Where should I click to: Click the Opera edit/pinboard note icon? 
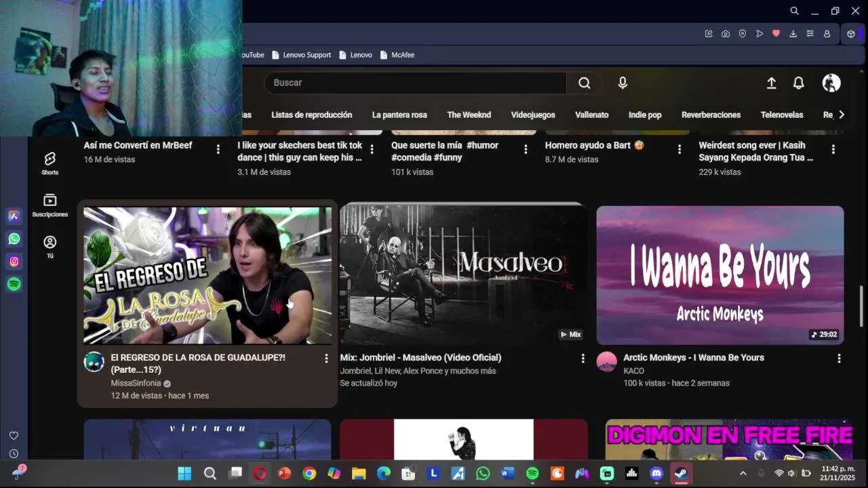709,34
